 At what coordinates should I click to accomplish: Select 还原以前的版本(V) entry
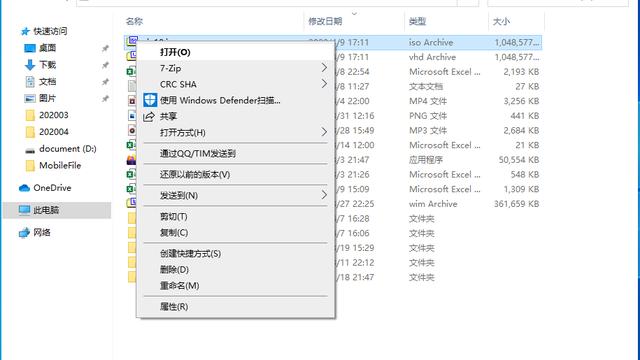tap(236, 174)
